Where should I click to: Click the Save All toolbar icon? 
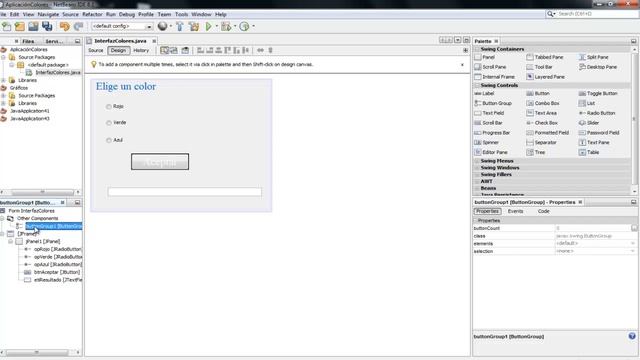click(x=47, y=27)
